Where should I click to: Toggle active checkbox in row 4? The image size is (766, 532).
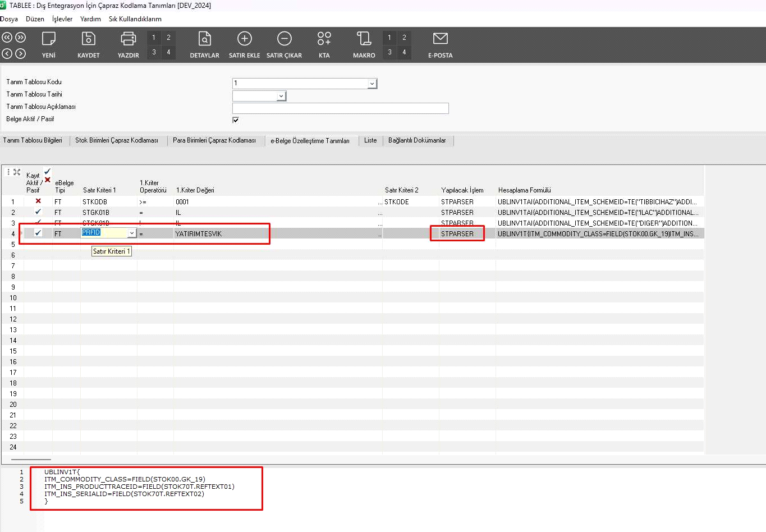[38, 233]
